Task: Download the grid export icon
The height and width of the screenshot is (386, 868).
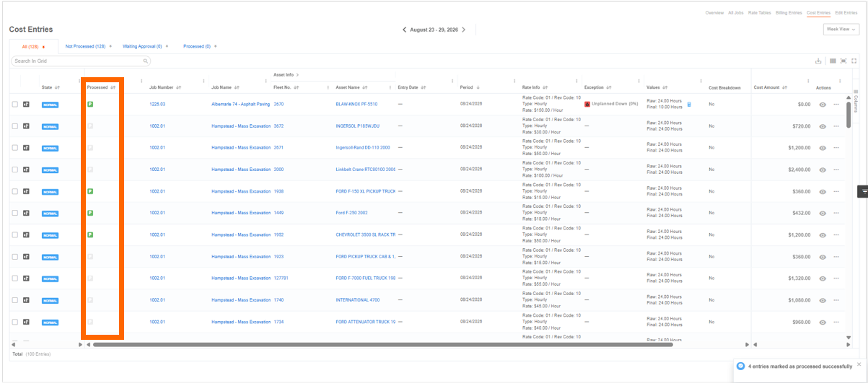Action: click(818, 61)
